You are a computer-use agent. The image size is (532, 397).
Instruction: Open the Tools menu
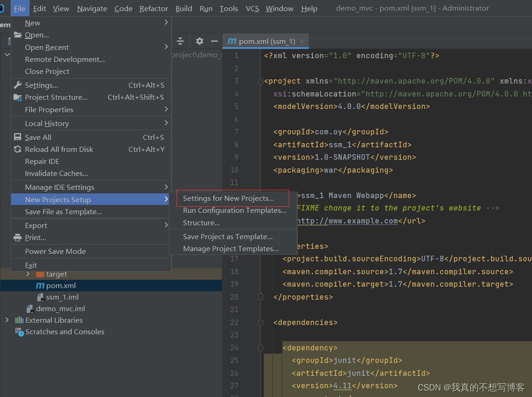coord(229,8)
